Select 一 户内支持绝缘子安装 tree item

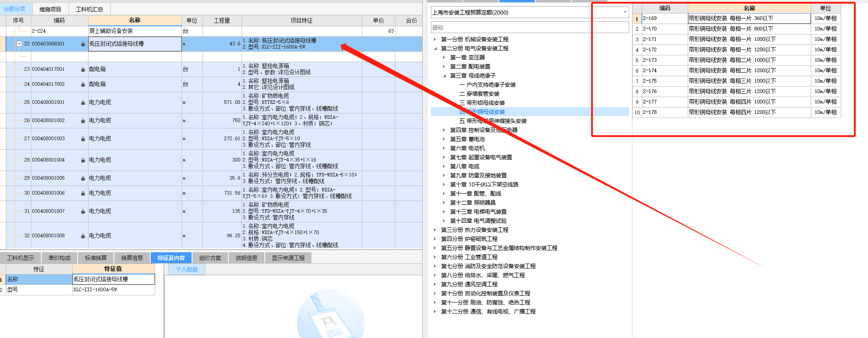(488, 85)
